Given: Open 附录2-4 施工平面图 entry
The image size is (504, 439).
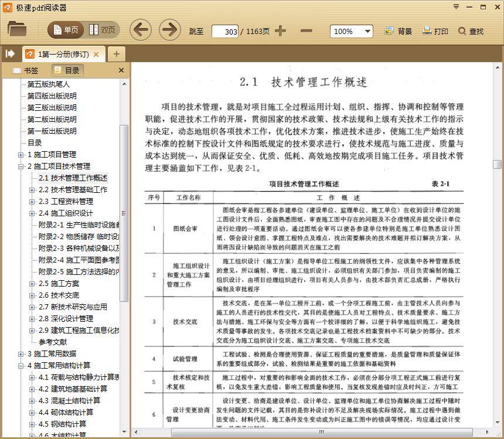Looking at the screenshot, I should coord(79,260).
